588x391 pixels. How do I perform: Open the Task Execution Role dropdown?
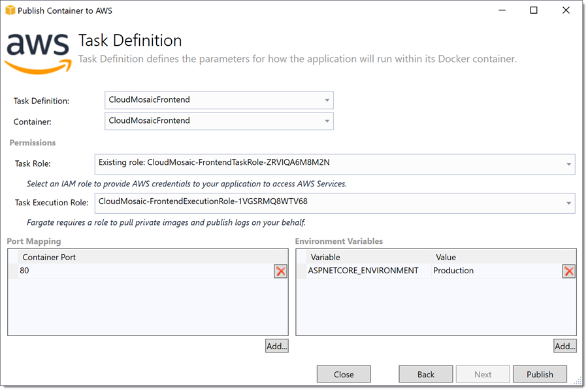[568, 203]
